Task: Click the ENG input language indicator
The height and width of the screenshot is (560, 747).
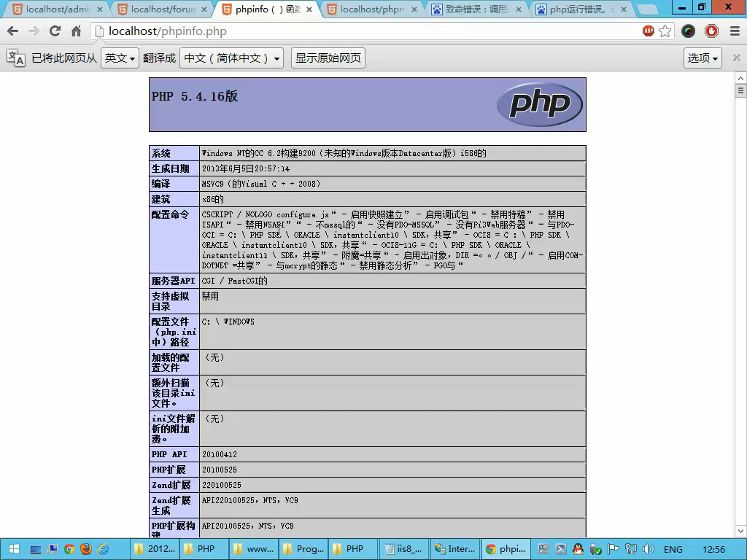Action: (673, 550)
